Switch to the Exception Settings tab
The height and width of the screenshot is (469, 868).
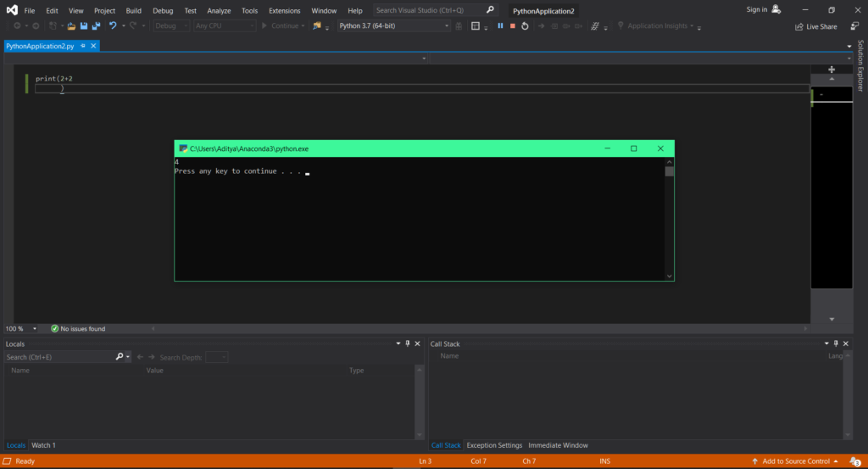(x=494, y=445)
